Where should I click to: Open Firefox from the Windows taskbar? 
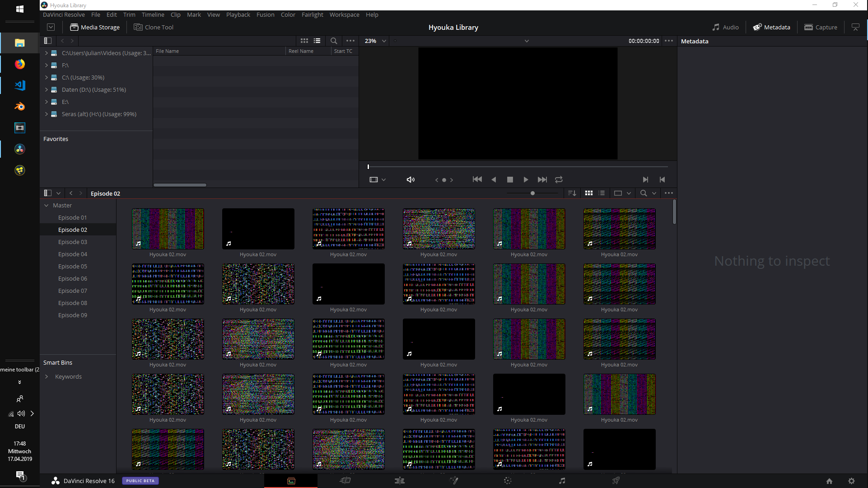(x=19, y=64)
